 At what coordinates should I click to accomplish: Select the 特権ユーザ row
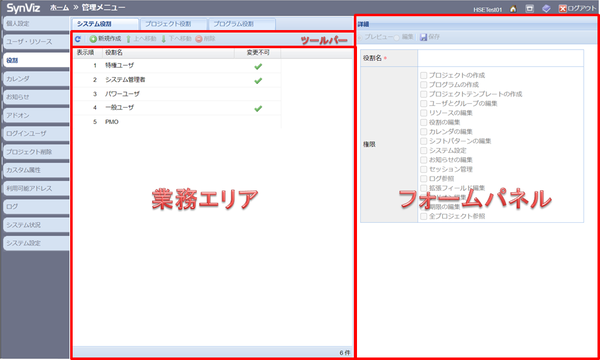(177, 66)
